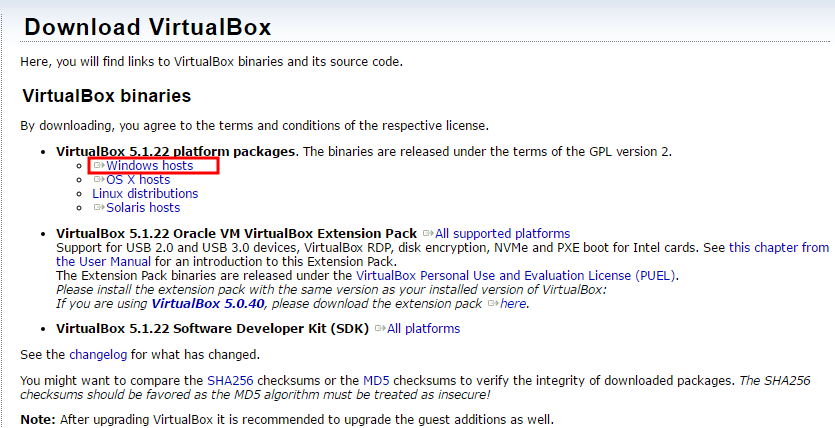Screen dimensions: 835x428
Task: Open the SDK All platforms link
Action: click(423, 328)
